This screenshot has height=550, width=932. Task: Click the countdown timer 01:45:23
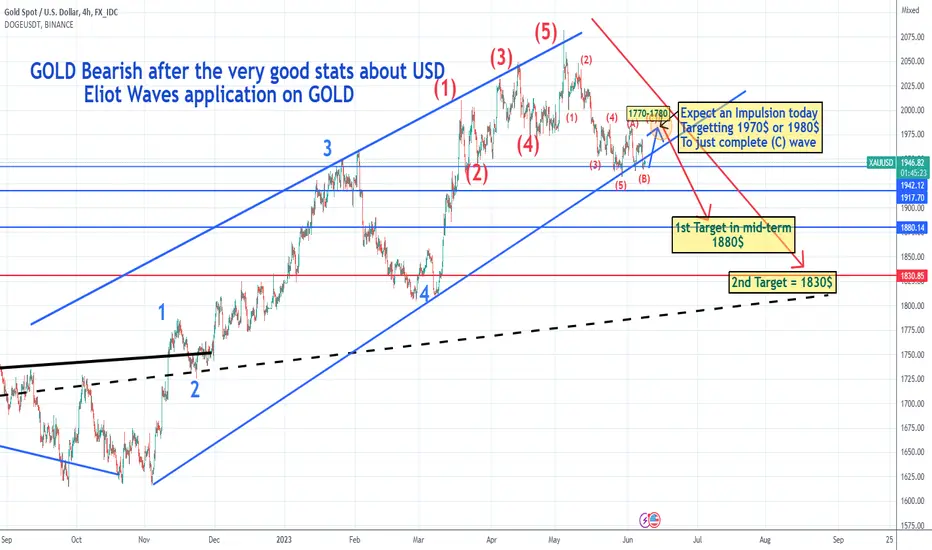pyautogui.click(x=913, y=173)
